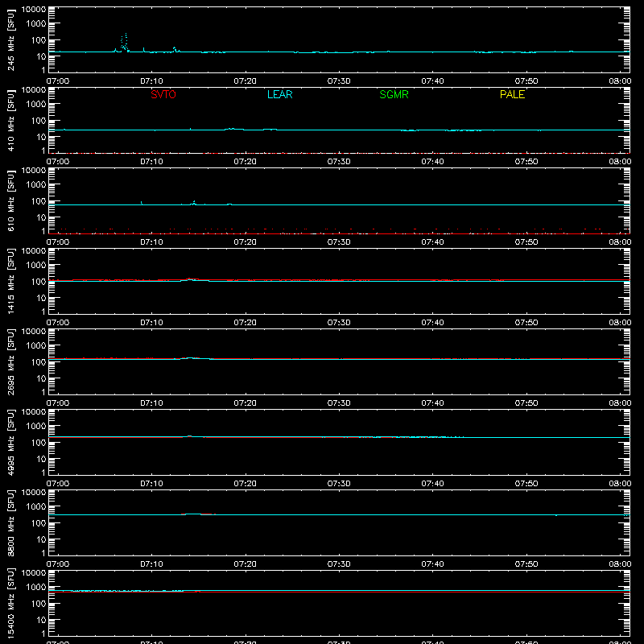Click '08:00' tick below the 245 MHz plot
Screen dimensions: 644x644
pyautogui.click(x=620, y=81)
